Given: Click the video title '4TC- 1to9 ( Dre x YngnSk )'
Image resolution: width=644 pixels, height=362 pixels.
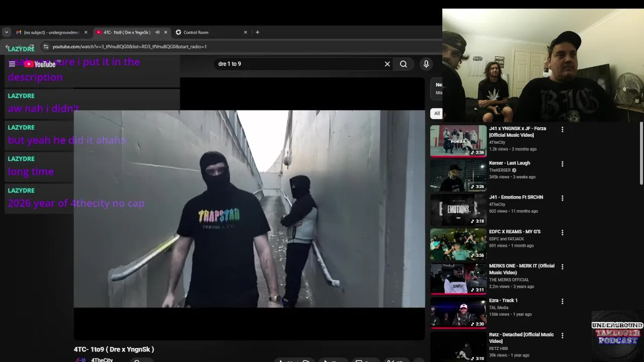Looking at the screenshot, I should pos(114,349).
